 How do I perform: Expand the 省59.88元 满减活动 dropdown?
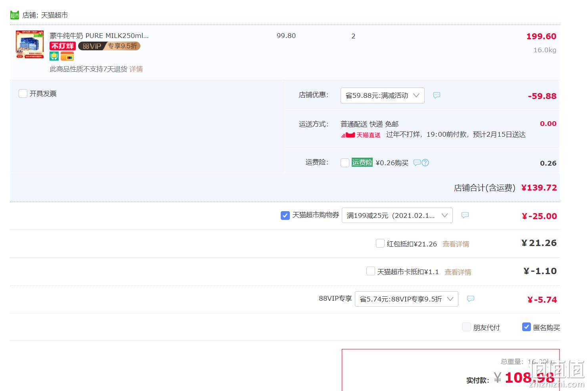pyautogui.click(x=382, y=95)
